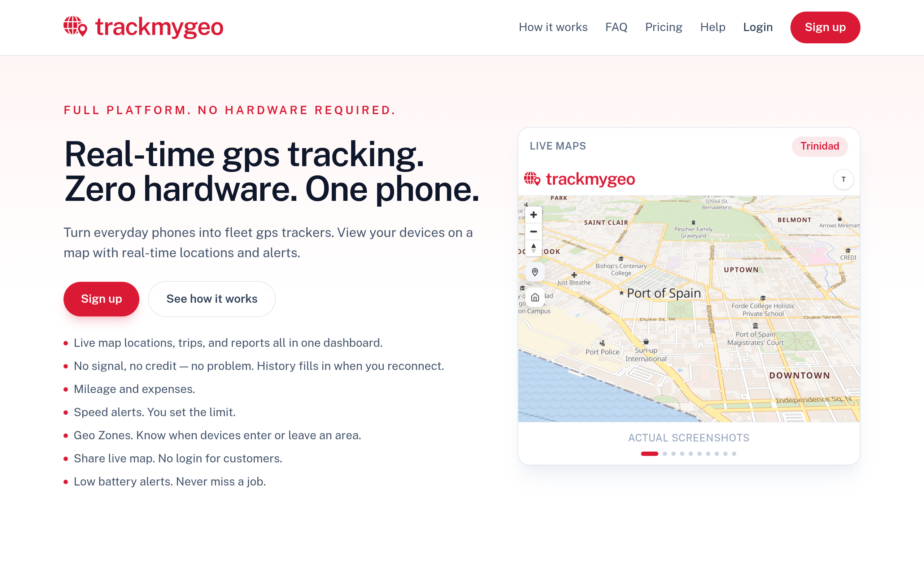
Task: Click the Login link
Action: pyautogui.click(x=758, y=27)
